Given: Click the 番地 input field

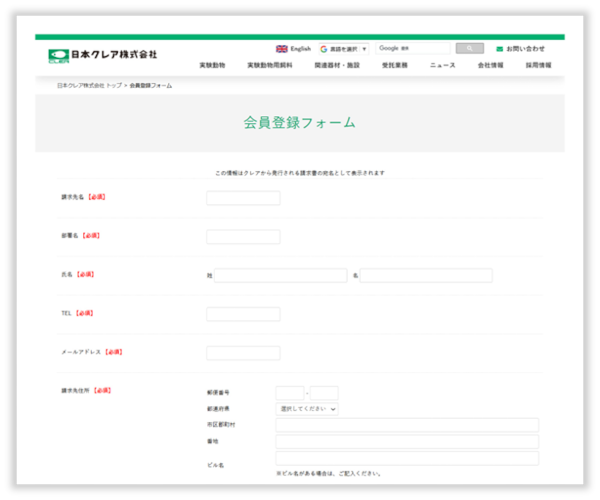Looking at the screenshot, I should [x=407, y=441].
